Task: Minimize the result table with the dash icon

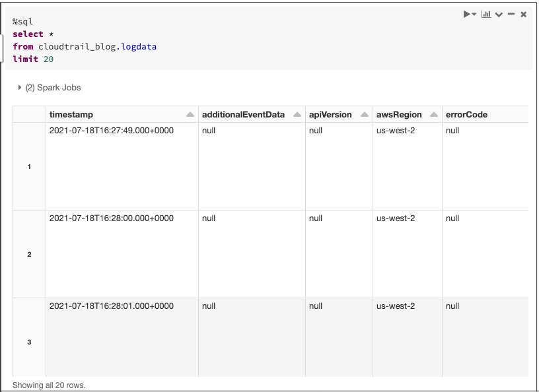Action: [x=511, y=14]
